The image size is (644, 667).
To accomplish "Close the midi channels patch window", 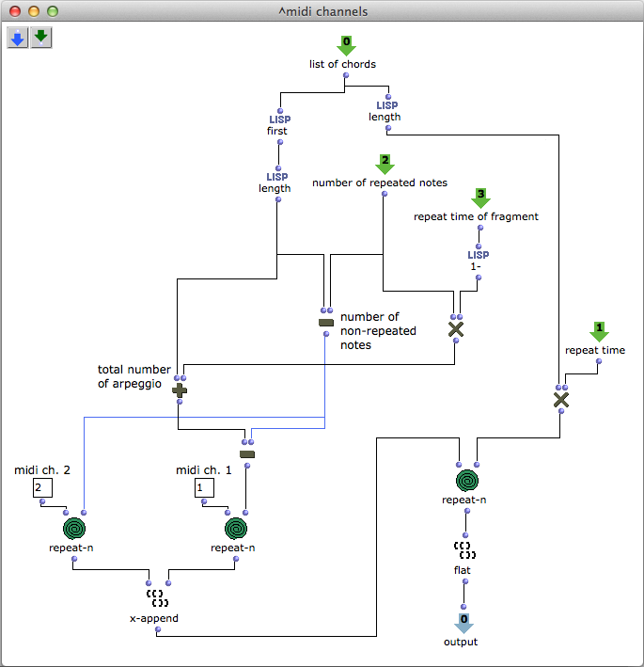I will 14,11.
